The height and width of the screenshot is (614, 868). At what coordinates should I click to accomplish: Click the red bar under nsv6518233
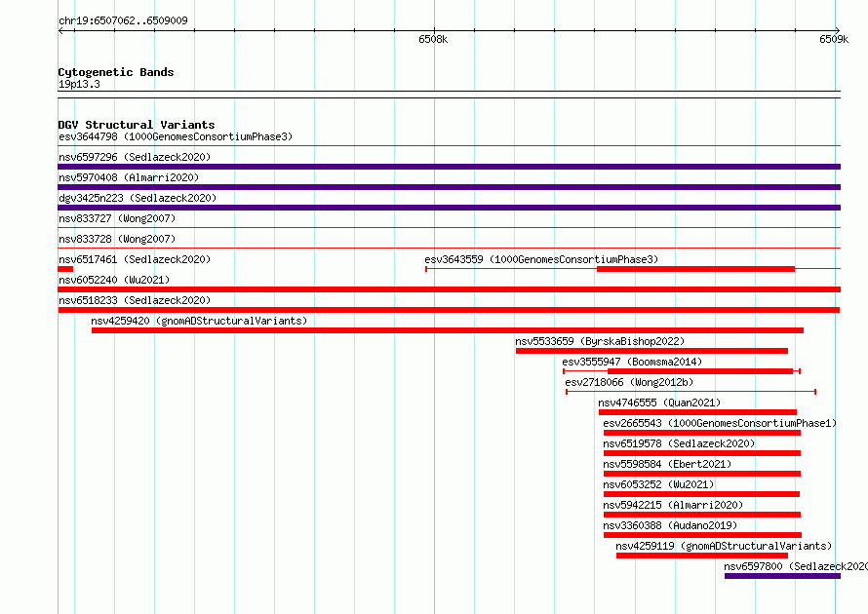click(x=449, y=310)
